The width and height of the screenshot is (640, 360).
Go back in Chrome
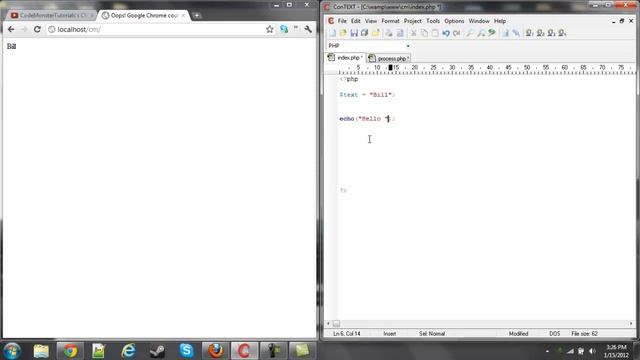tap(11, 29)
